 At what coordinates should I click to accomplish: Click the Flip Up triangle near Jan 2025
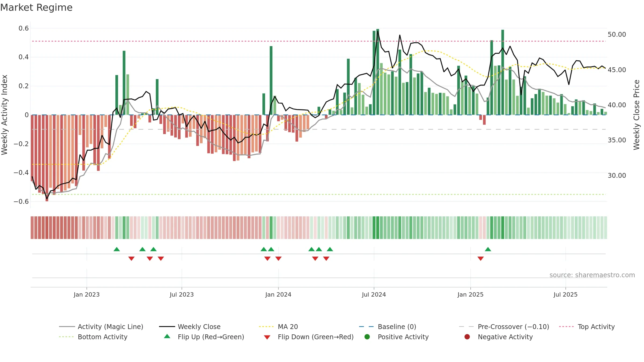click(488, 249)
